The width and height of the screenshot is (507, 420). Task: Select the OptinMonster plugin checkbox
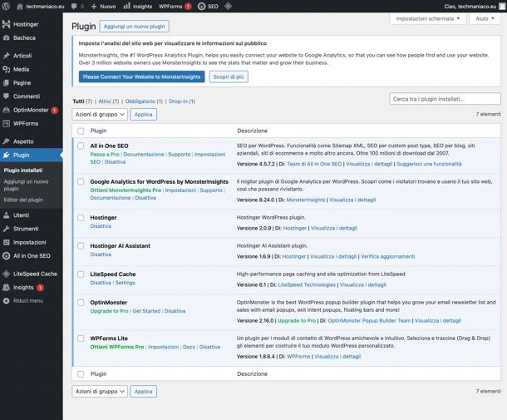click(81, 303)
